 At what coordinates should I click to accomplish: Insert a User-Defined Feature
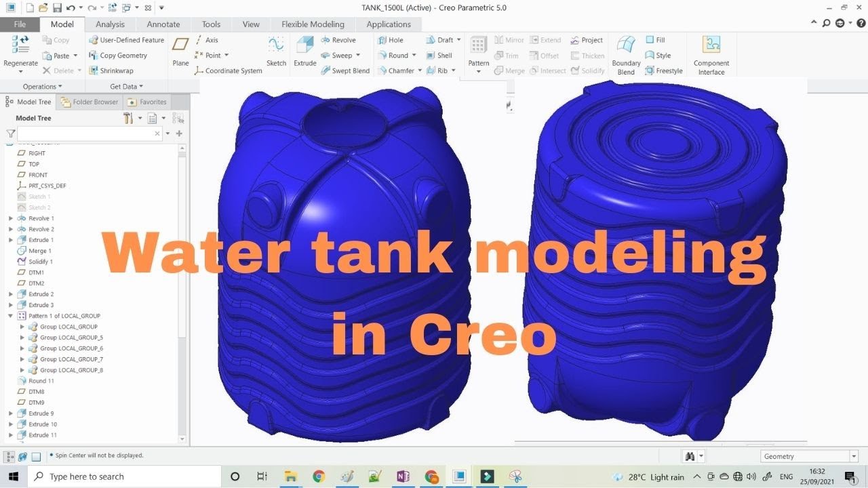(x=127, y=40)
